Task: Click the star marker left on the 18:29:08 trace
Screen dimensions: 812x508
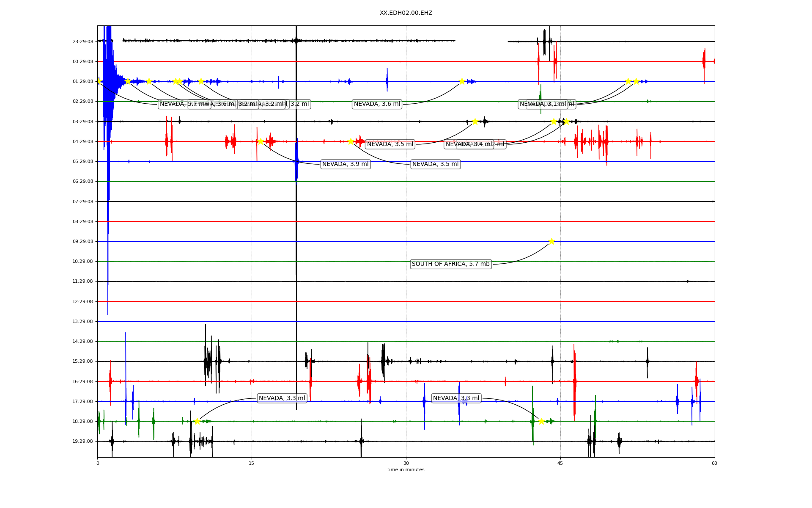Action: pos(197,421)
